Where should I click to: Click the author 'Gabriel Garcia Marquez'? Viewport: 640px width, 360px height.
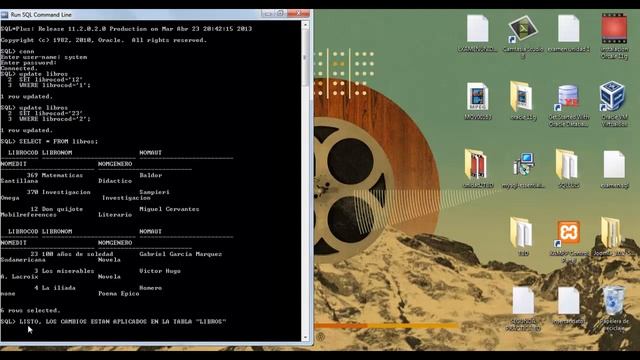[180, 254]
